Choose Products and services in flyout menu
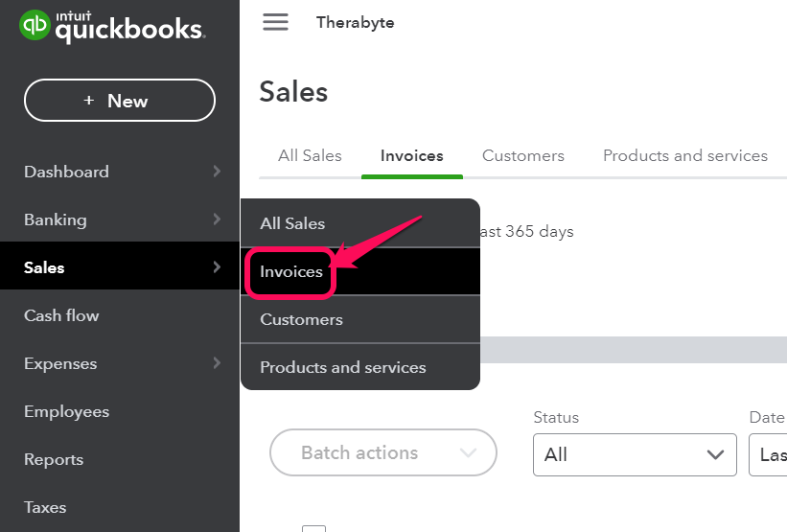This screenshot has width=787, height=532. pos(360,367)
